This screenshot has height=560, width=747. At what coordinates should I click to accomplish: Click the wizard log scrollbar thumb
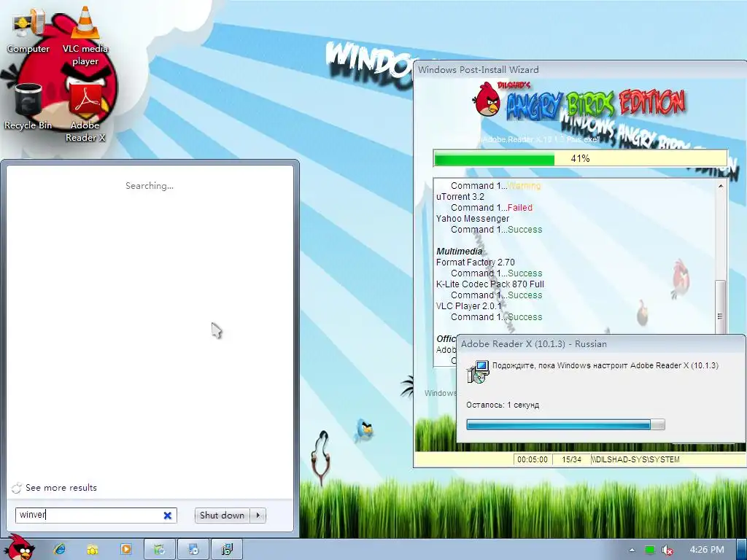coord(720,306)
